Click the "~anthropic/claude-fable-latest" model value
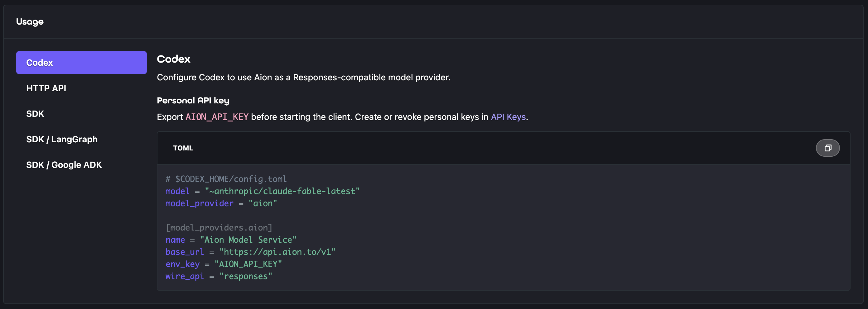Screen dimensions: 868x309 tap(282, 191)
